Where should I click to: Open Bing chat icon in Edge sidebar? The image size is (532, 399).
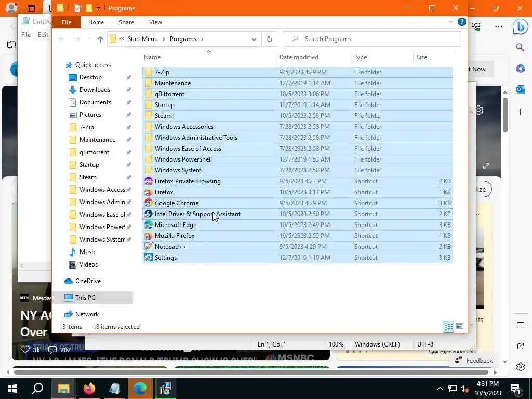click(x=520, y=27)
